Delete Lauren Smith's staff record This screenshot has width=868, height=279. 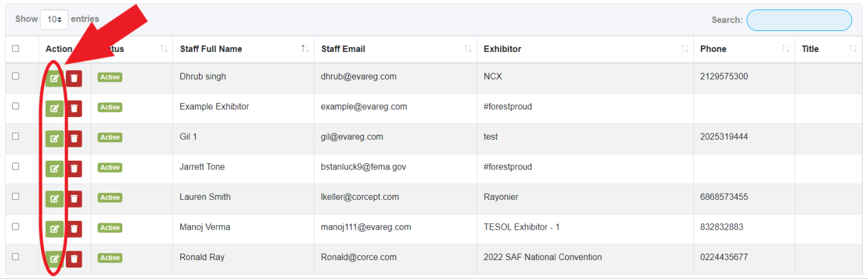[x=74, y=199]
